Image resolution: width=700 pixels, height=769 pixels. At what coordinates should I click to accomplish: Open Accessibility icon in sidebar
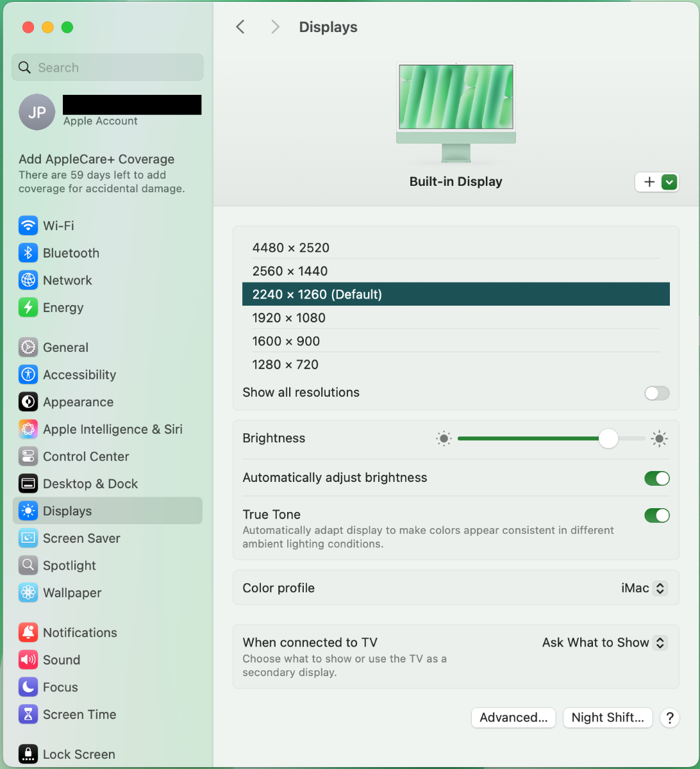pyautogui.click(x=28, y=375)
